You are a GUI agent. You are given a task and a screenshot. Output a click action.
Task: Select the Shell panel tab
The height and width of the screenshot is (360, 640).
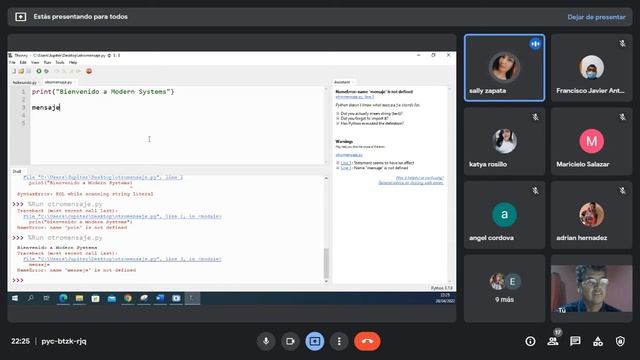pyautogui.click(x=17, y=171)
